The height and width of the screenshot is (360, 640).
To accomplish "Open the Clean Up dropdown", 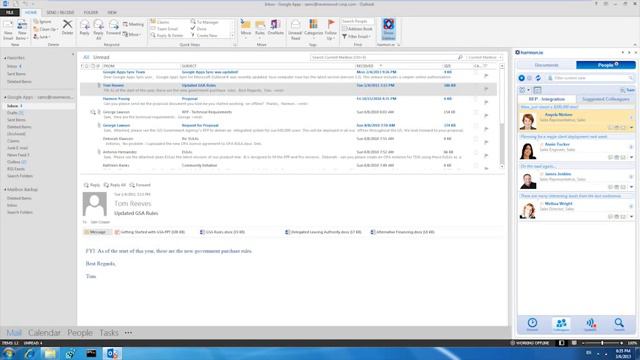I will [45, 29].
